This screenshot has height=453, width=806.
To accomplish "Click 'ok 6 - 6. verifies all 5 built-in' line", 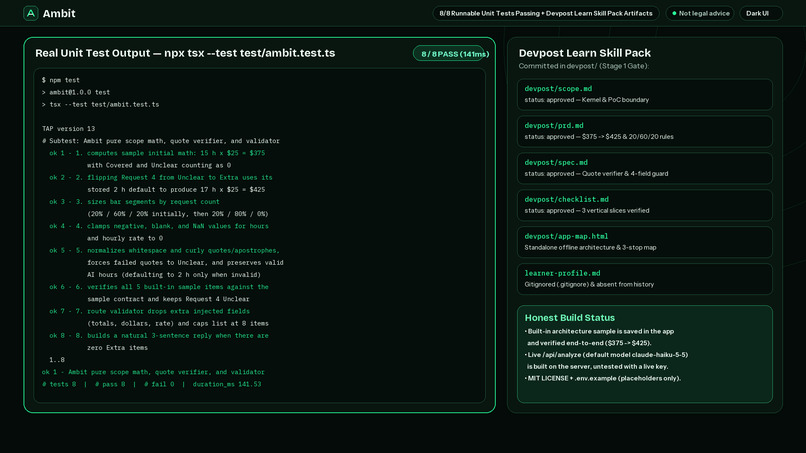I will pyautogui.click(x=159, y=287).
